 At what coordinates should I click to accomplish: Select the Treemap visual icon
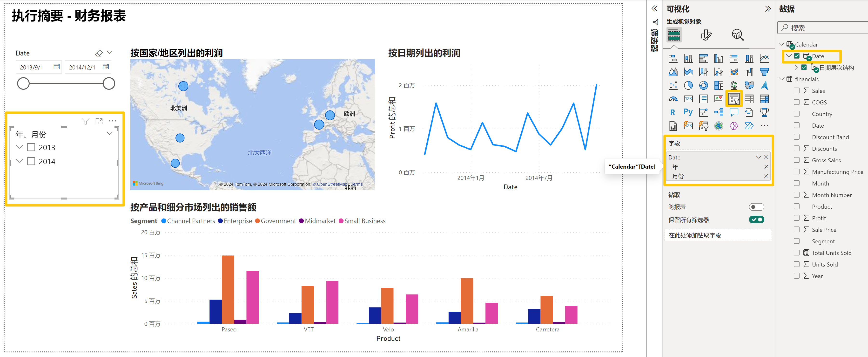coord(718,86)
